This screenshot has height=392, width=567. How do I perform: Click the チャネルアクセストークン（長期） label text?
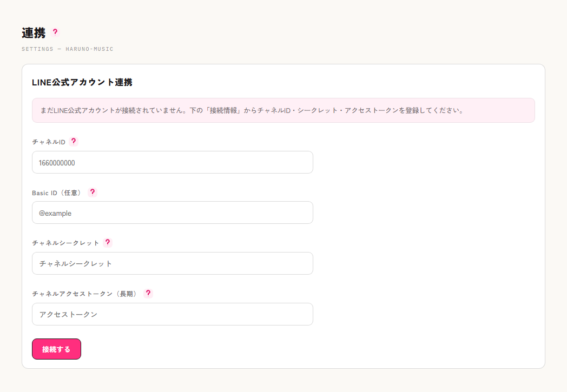85,294
